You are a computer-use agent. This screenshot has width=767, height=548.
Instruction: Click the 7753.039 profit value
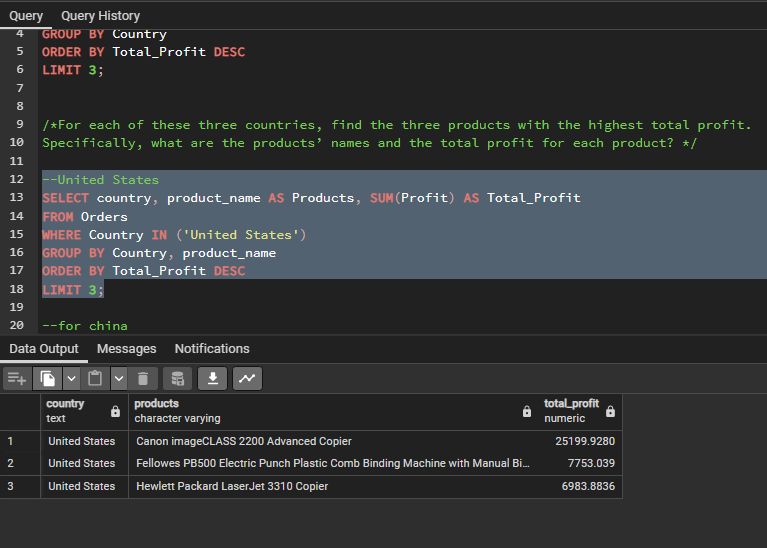pos(591,463)
